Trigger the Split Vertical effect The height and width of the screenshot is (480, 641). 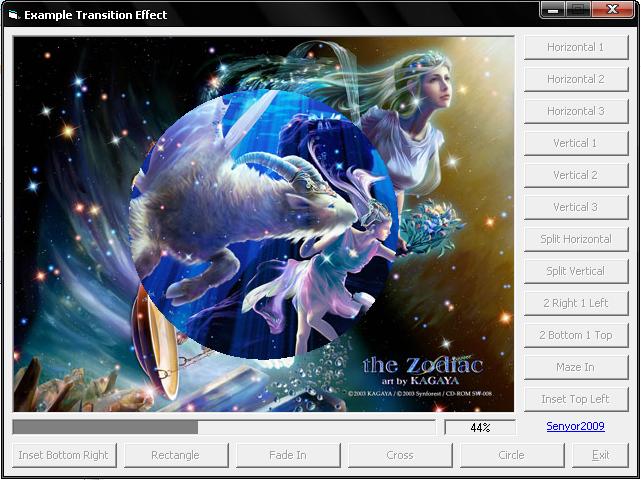coord(575,271)
